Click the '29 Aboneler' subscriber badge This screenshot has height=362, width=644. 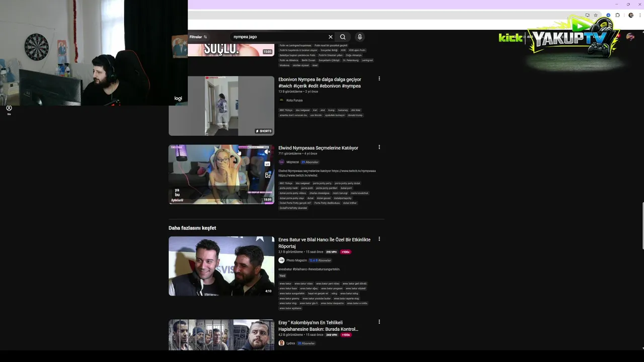[310, 162]
